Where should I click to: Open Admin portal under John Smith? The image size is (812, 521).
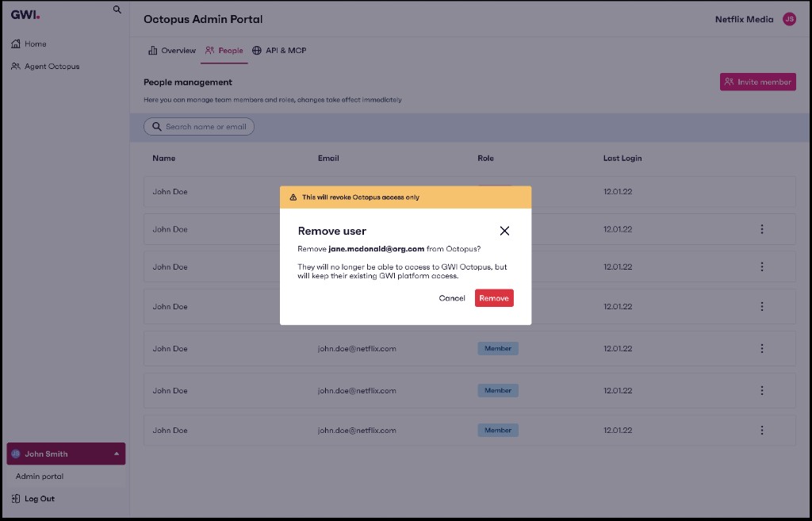tap(40, 477)
